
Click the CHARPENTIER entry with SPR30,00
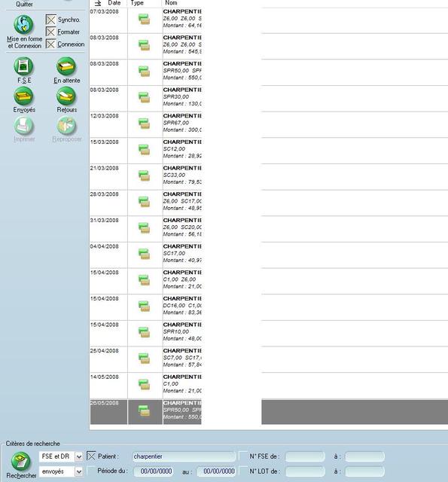coord(182,97)
